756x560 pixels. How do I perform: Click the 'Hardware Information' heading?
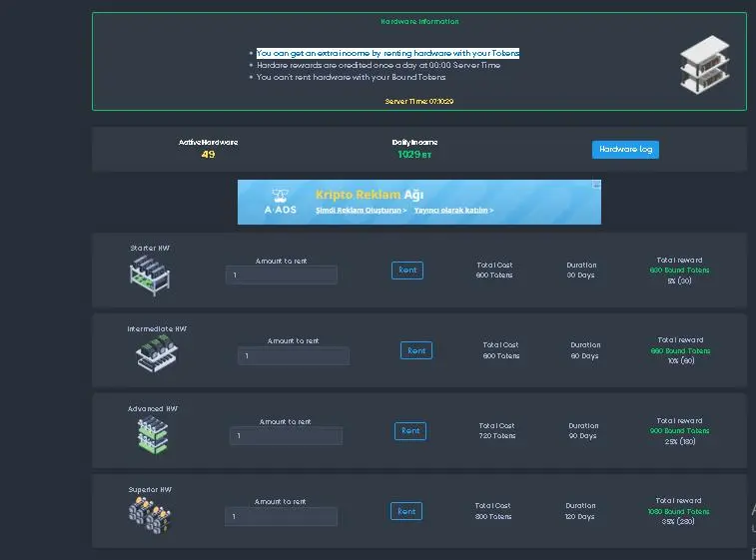coord(419,22)
